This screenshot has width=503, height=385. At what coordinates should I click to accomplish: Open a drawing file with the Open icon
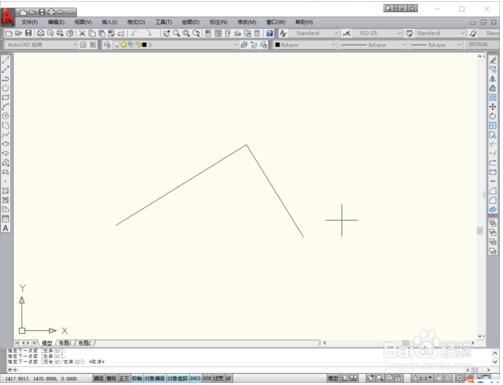[x=18, y=33]
